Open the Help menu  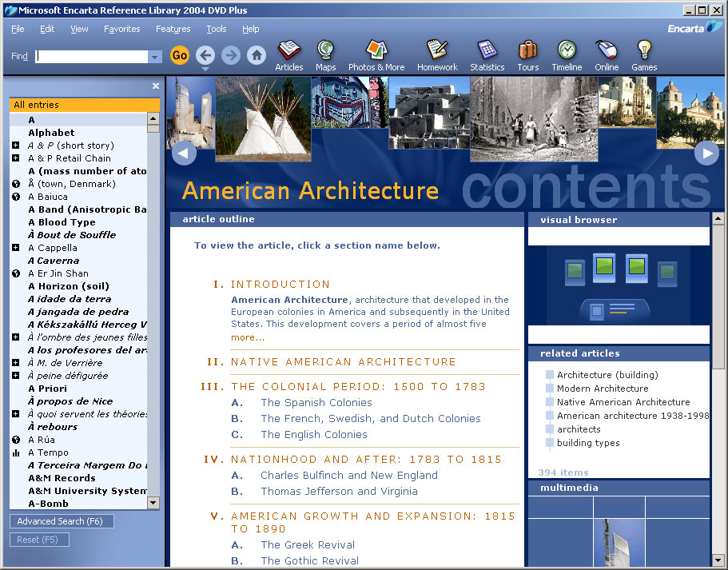[251, 29]
